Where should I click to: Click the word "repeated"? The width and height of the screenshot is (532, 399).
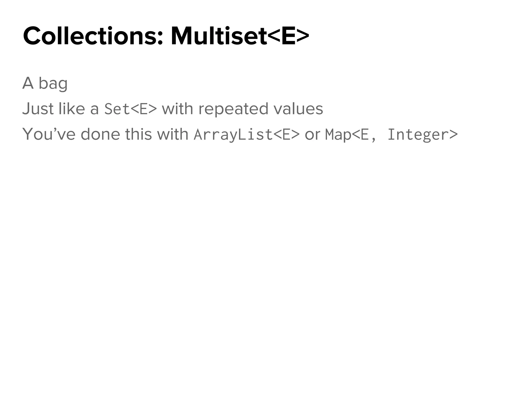click(233, 109)
